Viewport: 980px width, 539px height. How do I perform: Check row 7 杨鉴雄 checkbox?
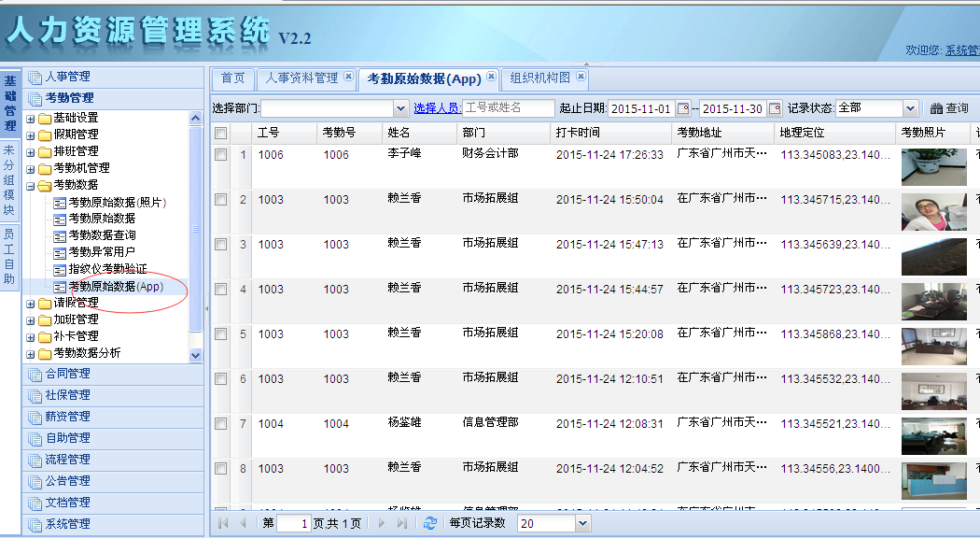coord(220,424)
